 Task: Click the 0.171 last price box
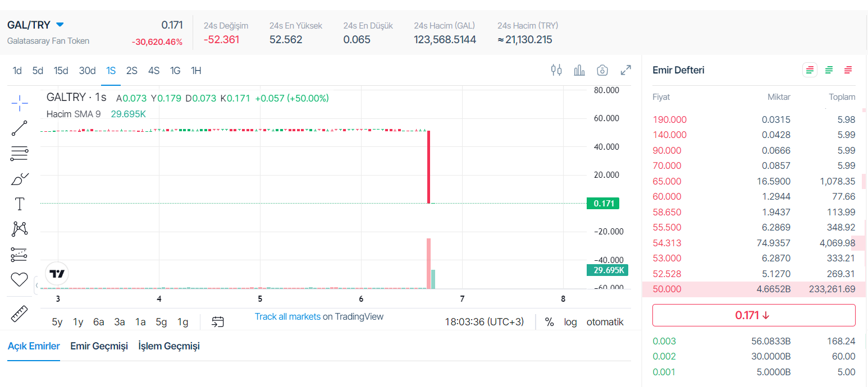coord(753,315)
